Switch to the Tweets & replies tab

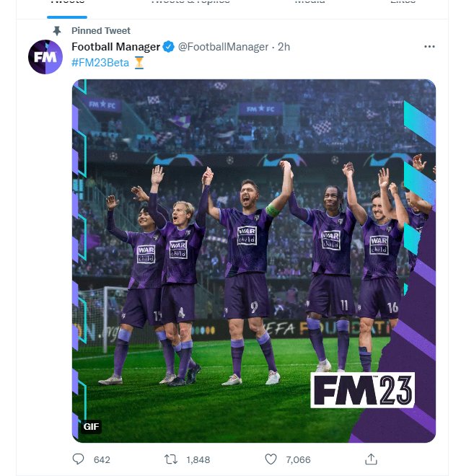(x=190, y=2)
